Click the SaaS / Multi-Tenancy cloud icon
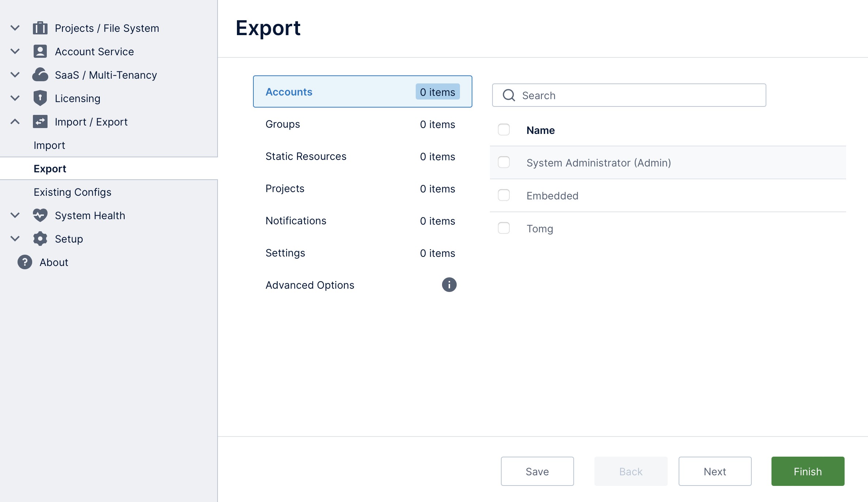 (40, 75)
